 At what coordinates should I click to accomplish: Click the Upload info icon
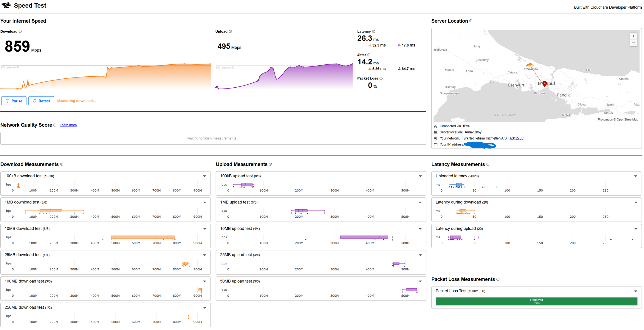230,32
